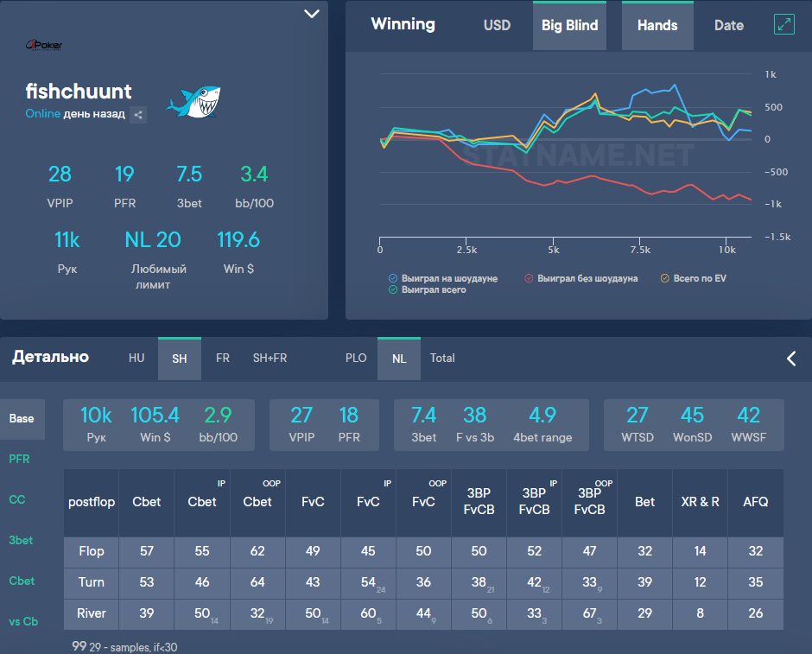Click the iPoker room logo

click(x=43, y=44)
